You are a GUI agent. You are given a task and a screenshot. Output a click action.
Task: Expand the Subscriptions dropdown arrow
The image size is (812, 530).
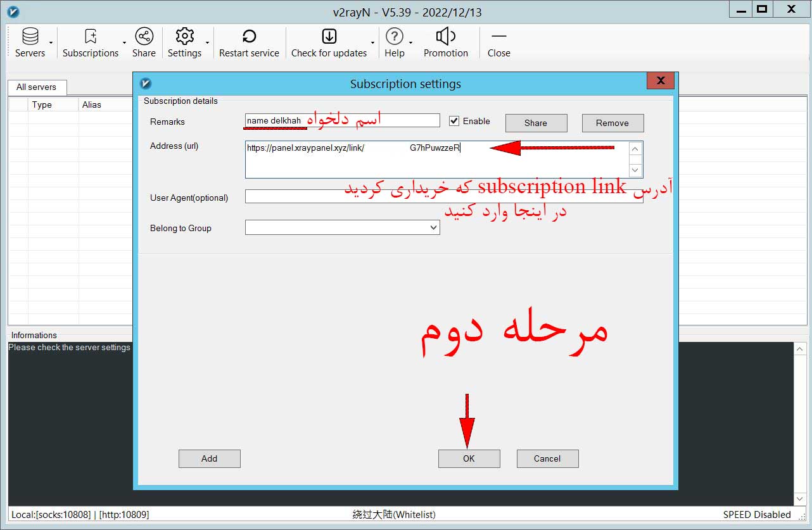pos(124,43)
